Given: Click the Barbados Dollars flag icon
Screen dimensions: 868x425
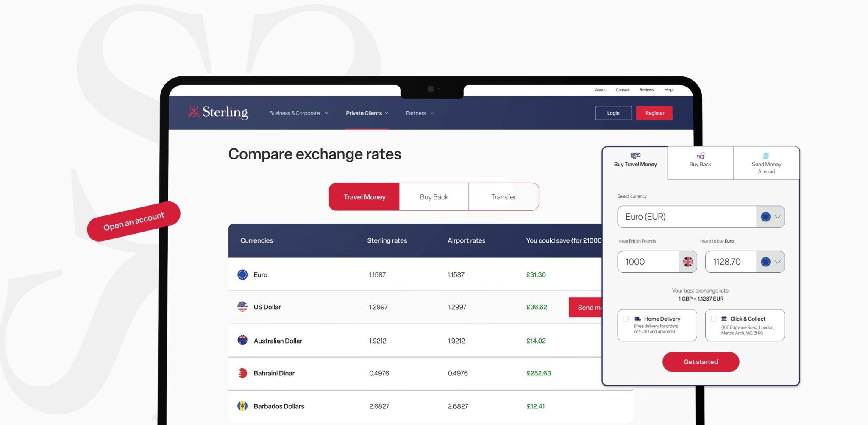Looking at the screenshot, I should click(242, 406).
